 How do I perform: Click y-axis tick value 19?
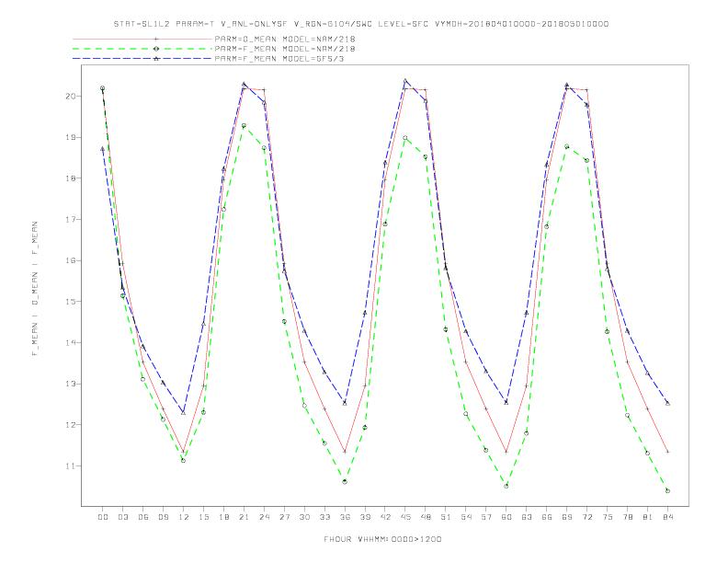pos(71,137)
